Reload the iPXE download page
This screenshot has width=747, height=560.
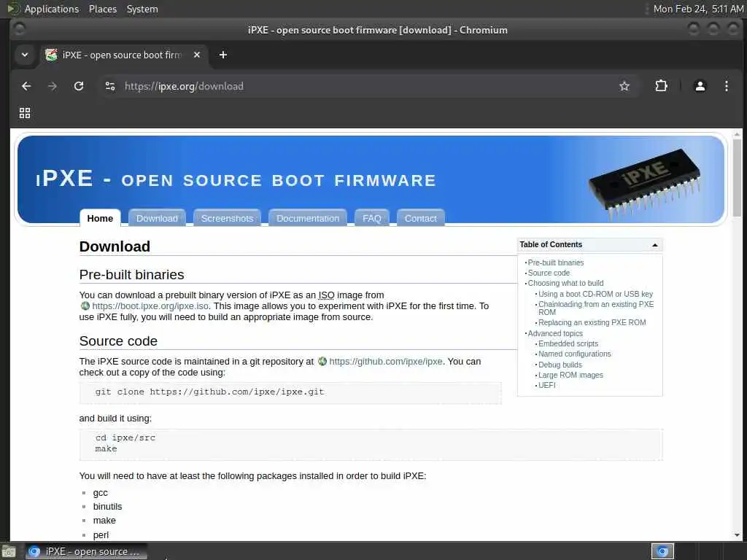click(x=79, y=86)
